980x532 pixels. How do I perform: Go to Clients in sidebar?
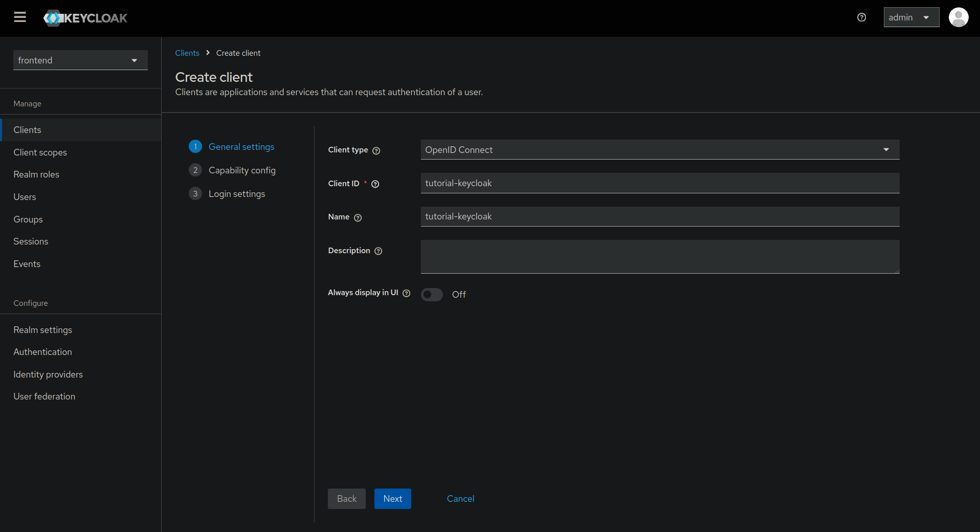click(x=81, y=130)
